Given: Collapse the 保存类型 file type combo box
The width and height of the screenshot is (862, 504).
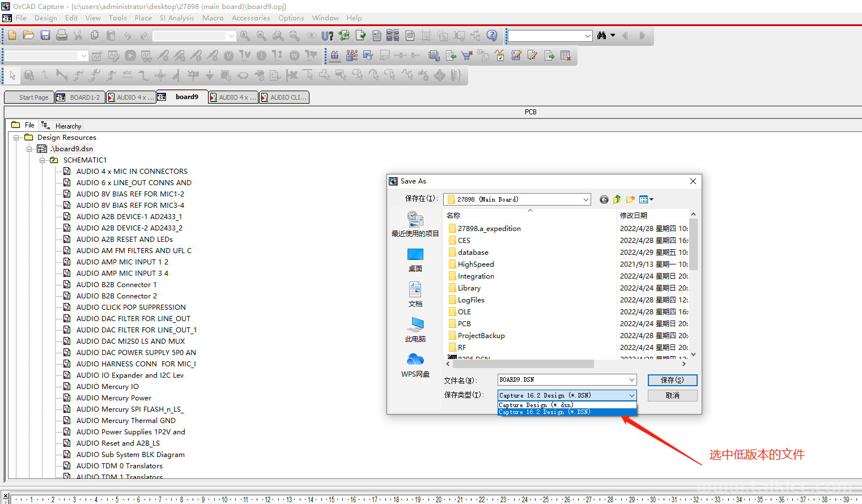Looking at the screenshot, I should tap(631, 395).
